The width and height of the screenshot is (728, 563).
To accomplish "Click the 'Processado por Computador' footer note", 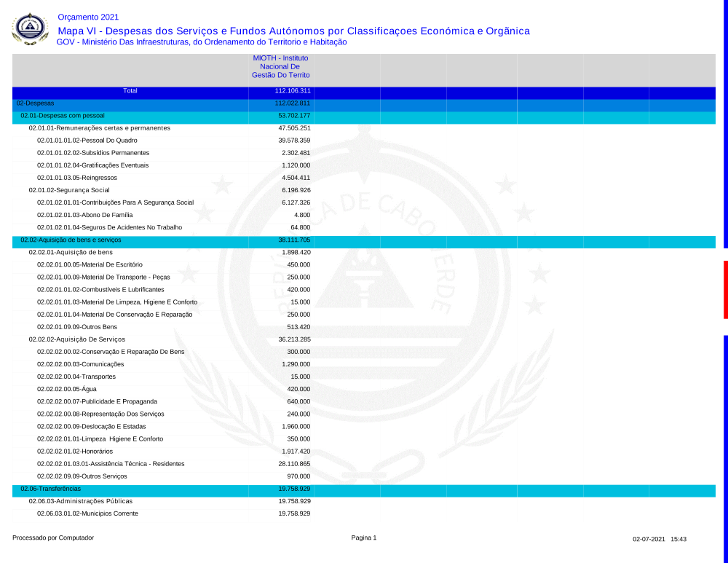I will (x=53, y=538).
